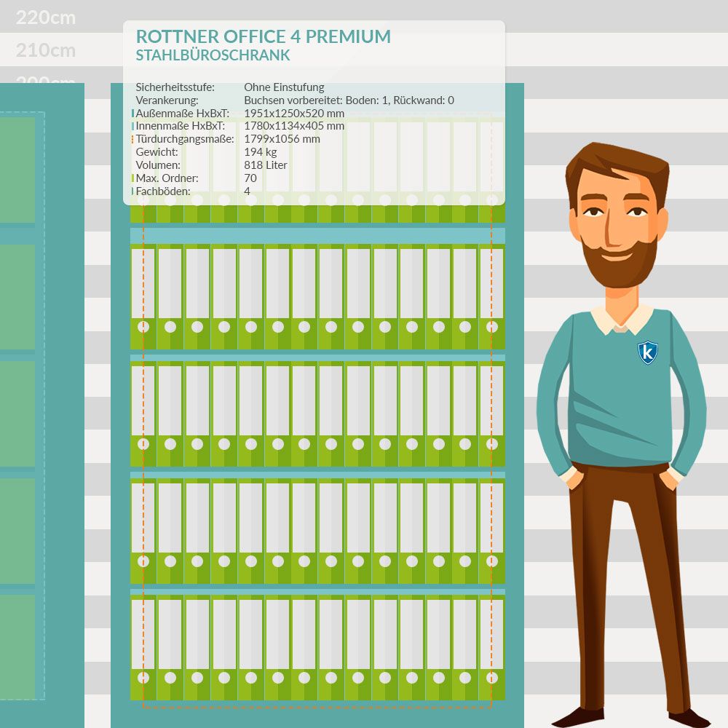Viewport: 728px width, 728px height.
Task: Click the "220cm" scale label
Action: click(45, 18)
